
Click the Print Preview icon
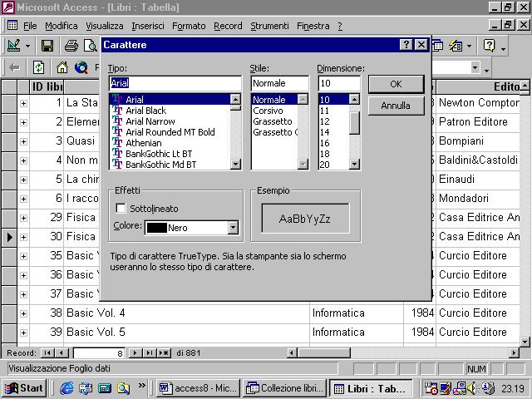coord(91,46)
